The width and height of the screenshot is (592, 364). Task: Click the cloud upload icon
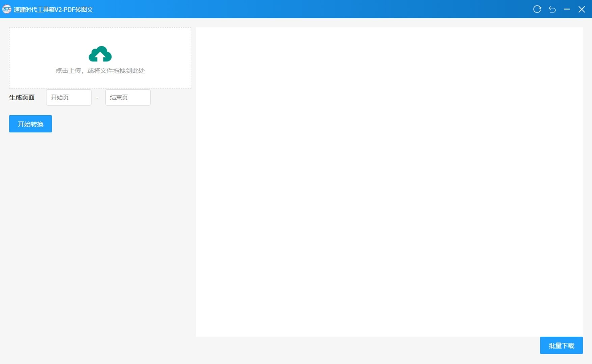tap(100, 54)
